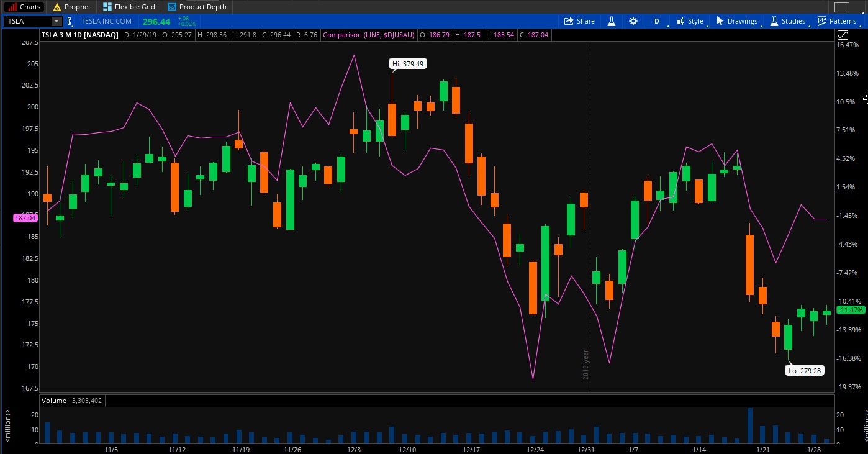Open the D timeframe dropdown
868x454 pixels.
coord(657,21)
